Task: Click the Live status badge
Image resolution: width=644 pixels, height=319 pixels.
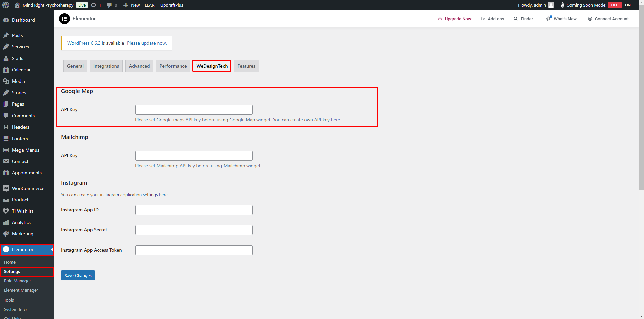Action: tap(82, 5)
